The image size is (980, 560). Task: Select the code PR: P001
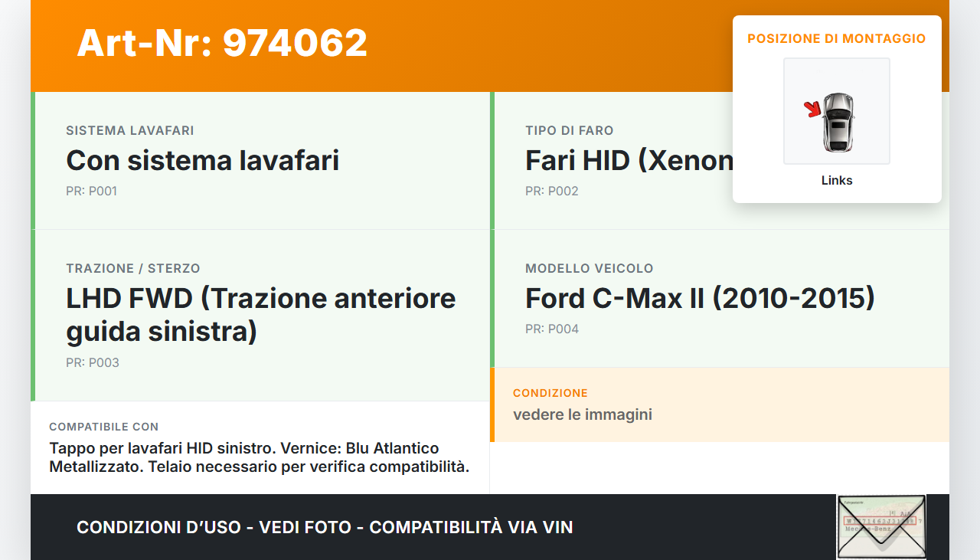[91, 192]
